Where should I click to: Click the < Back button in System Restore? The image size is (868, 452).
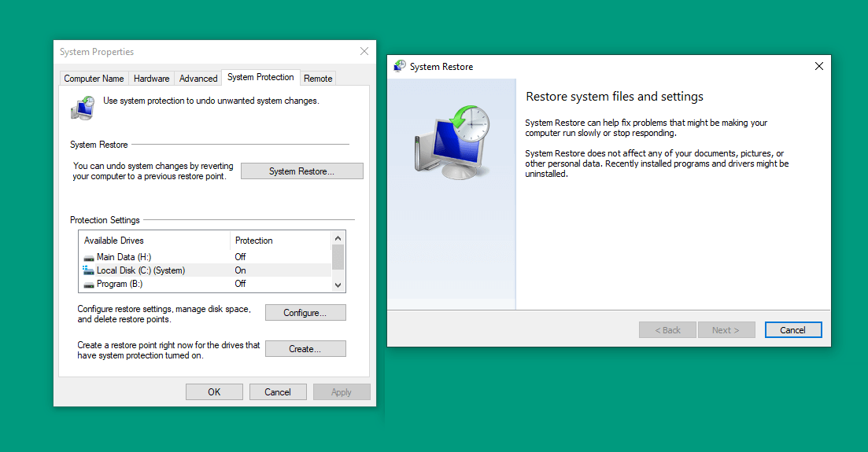click(667, 330)
